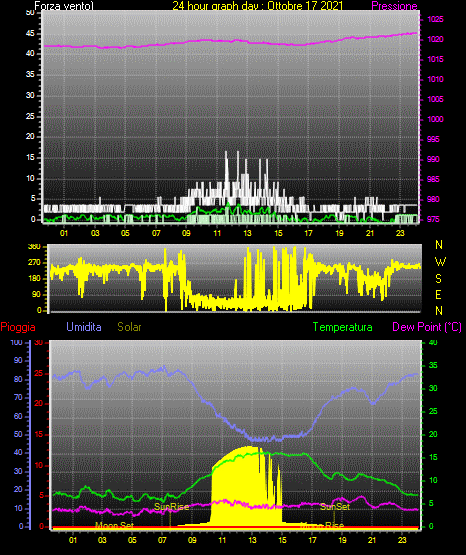Click the E compass direction label
Viewport: 466px width, 555px height.
tap(438, 295)
